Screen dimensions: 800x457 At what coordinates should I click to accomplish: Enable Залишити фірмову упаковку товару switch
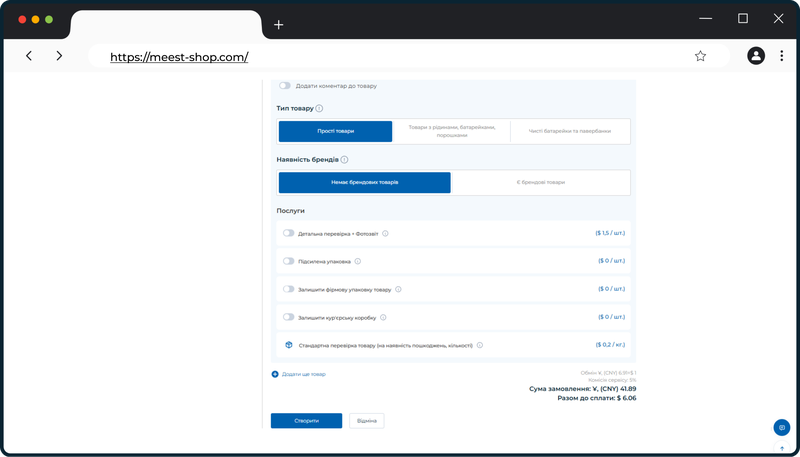[x=289, y=289]
